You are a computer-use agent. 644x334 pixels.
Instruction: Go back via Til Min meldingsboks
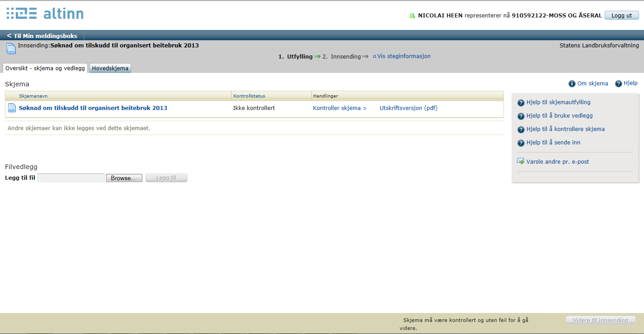click(42, 36)
